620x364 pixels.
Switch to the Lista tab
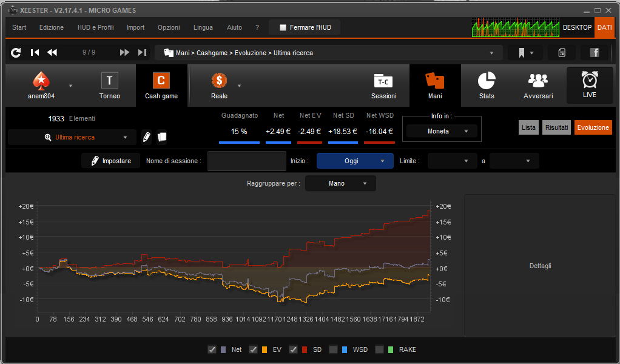point(528,127)
